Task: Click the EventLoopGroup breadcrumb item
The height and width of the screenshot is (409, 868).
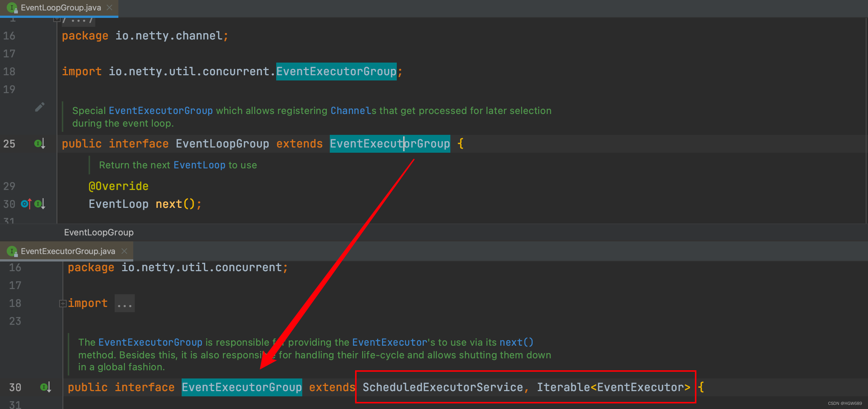Action: 99,232
